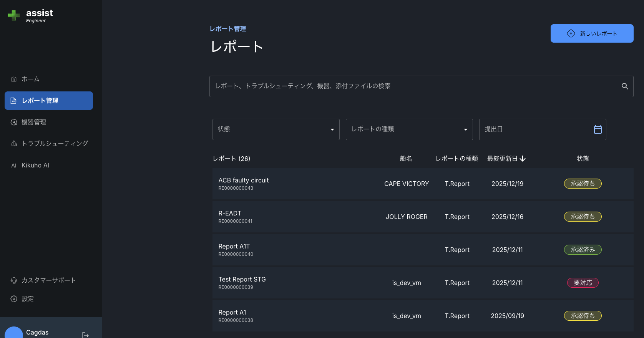Click the gear icon for 設定

click(14, 299)
